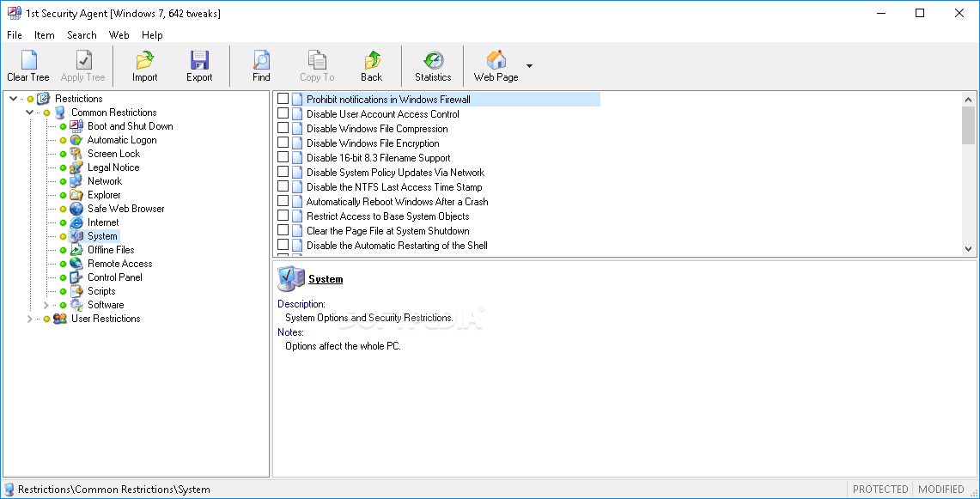This screenshot has width=980, height=499.
Task: Check Disable User Account Access Control
Action: coord(283,113)
